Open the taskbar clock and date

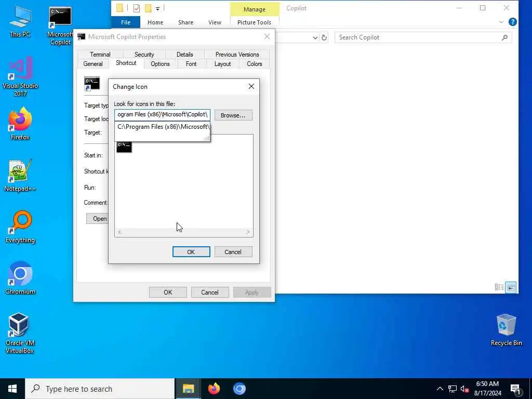click(487, 389)
